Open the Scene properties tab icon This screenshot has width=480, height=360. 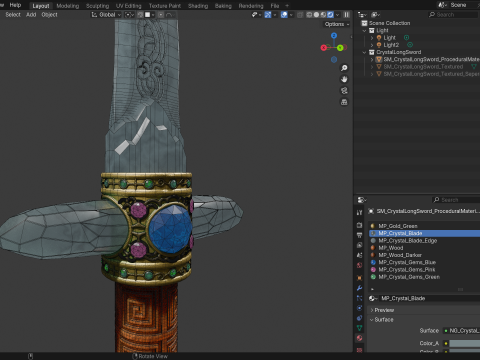[x=359, y=255]
